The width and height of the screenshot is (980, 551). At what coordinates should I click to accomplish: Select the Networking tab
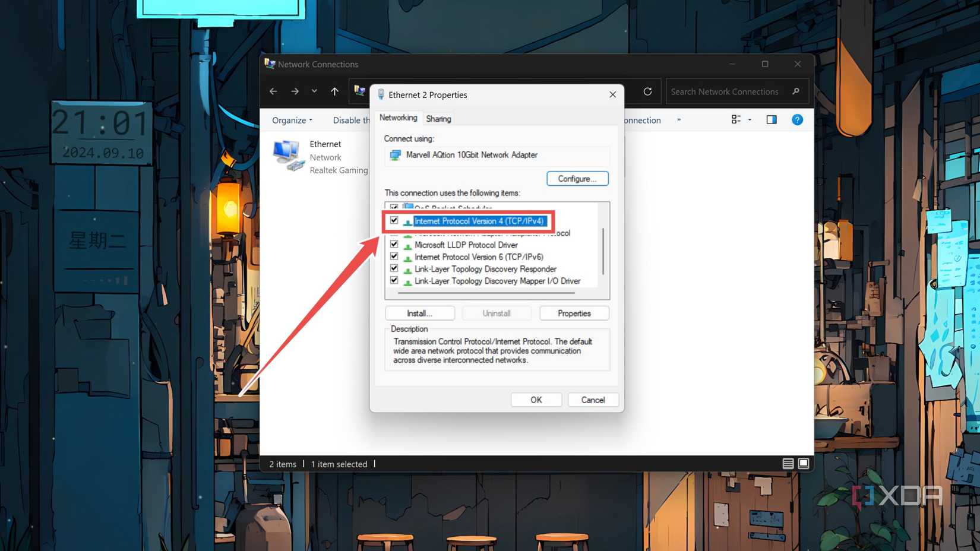coord(398,118)
